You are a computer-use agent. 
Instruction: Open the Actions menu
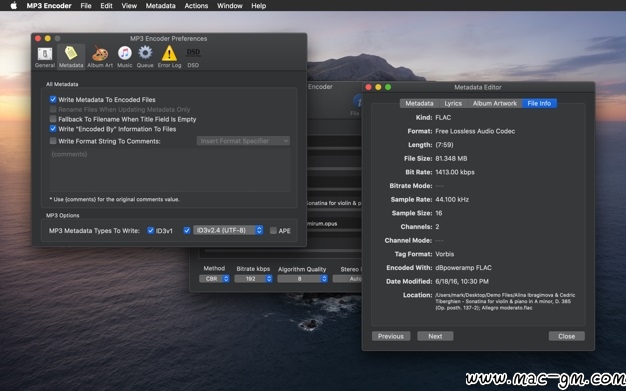(x=196, y=6)
